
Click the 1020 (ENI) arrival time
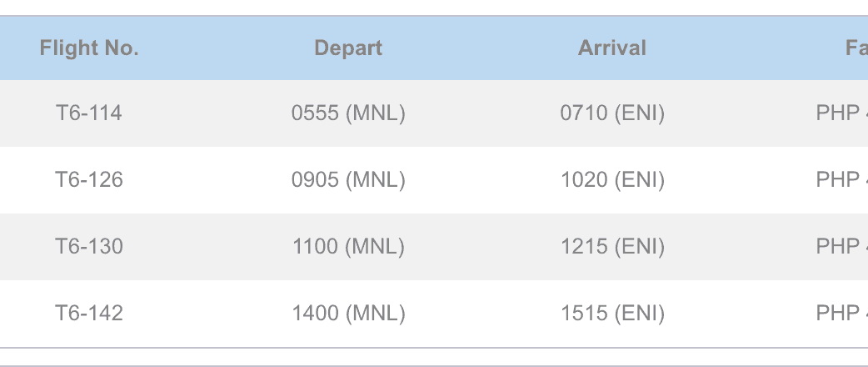click(612, 179)
